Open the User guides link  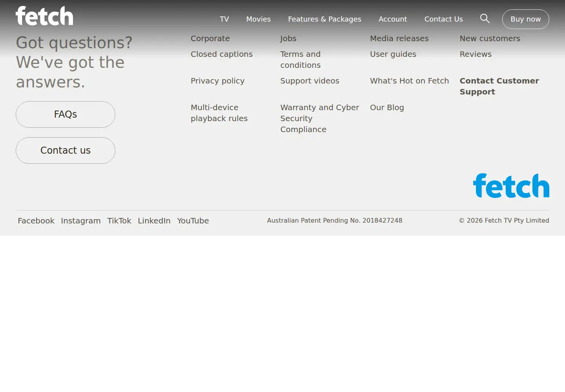(x=393, y=54)
